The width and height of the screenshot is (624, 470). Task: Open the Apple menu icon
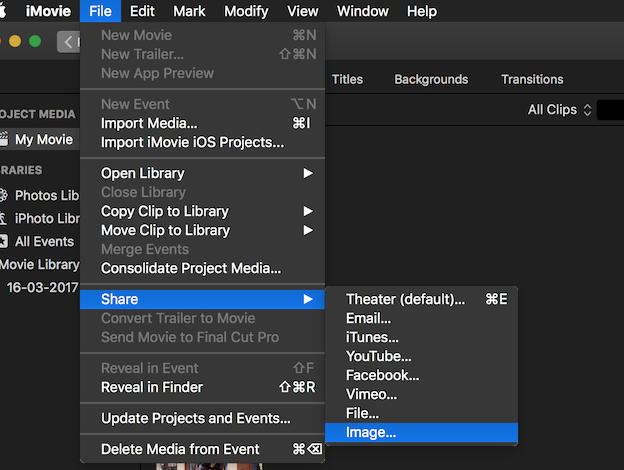tap(2, 11)
